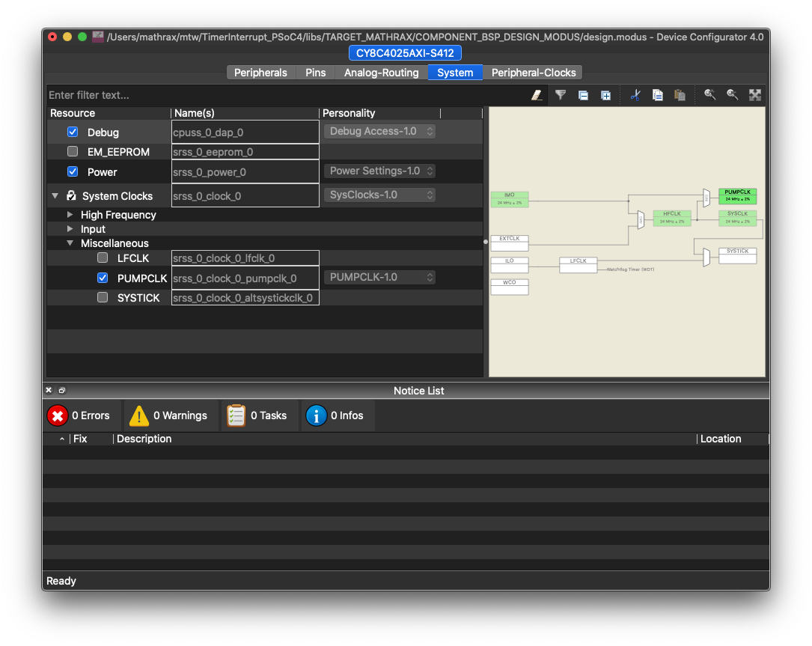Uncheck the PUMPCLK checkbox
Image resolution: width=812 pixels, height=646 pixels.
[103, 278]
